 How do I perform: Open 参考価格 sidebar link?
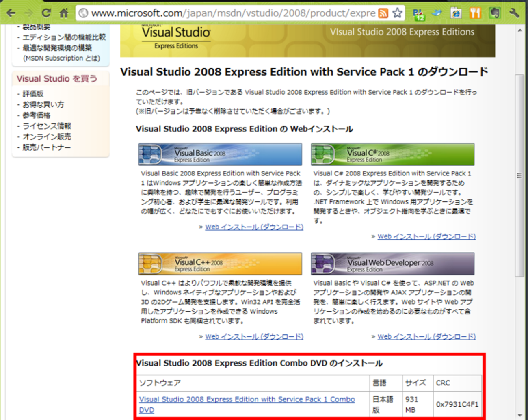[37, 115]
